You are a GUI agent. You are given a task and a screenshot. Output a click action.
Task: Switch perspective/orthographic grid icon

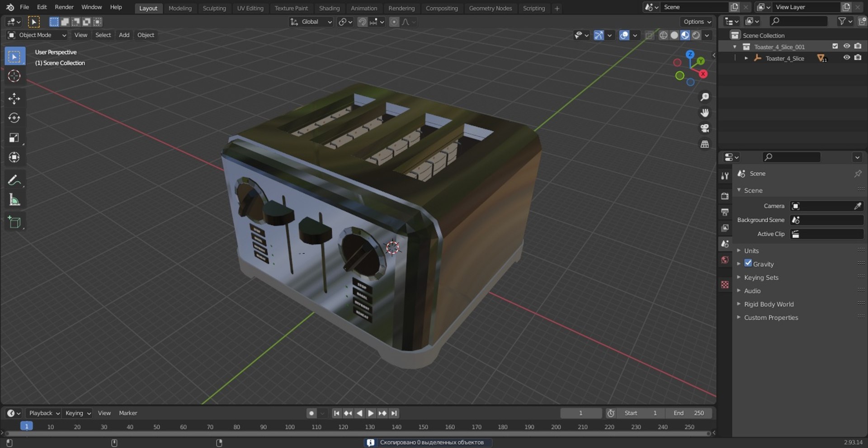pyautogui.click(x=704, y=144)
